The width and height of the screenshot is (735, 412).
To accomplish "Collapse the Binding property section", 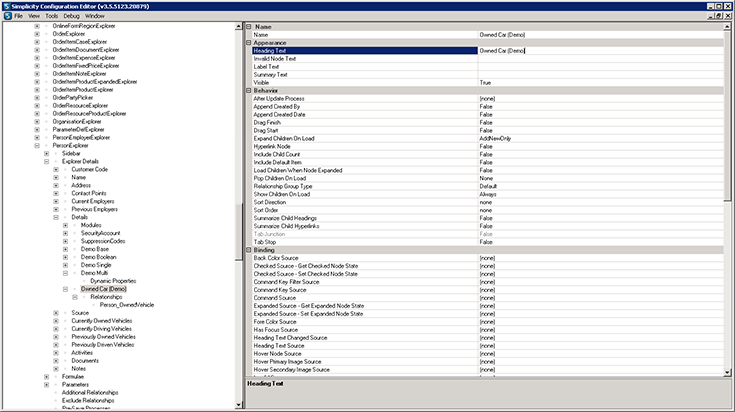I will tap(249, 250).
